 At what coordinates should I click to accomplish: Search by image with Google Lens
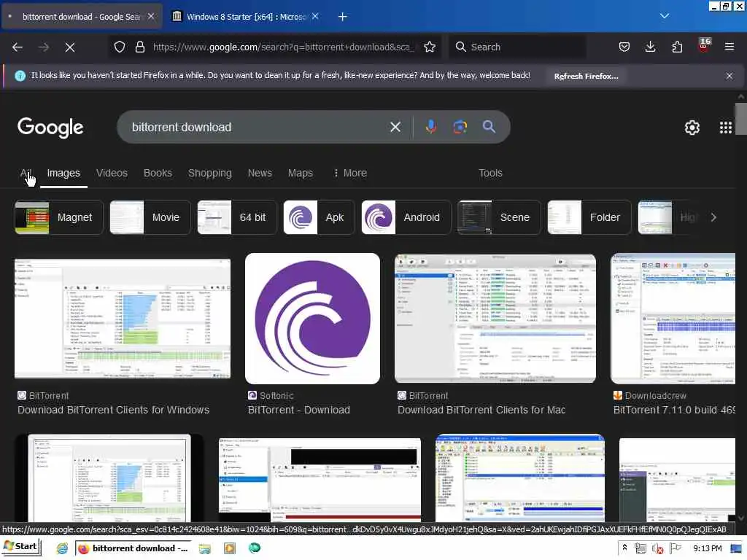coord(460,127)
